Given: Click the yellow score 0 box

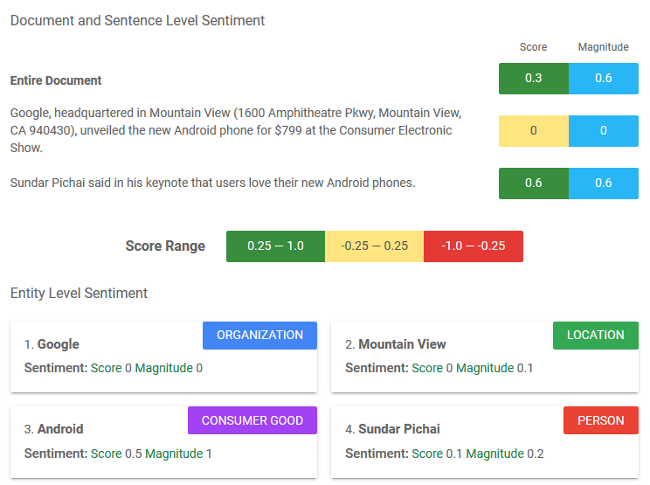Looking at the screenshot, I should [x=534, y=131].
